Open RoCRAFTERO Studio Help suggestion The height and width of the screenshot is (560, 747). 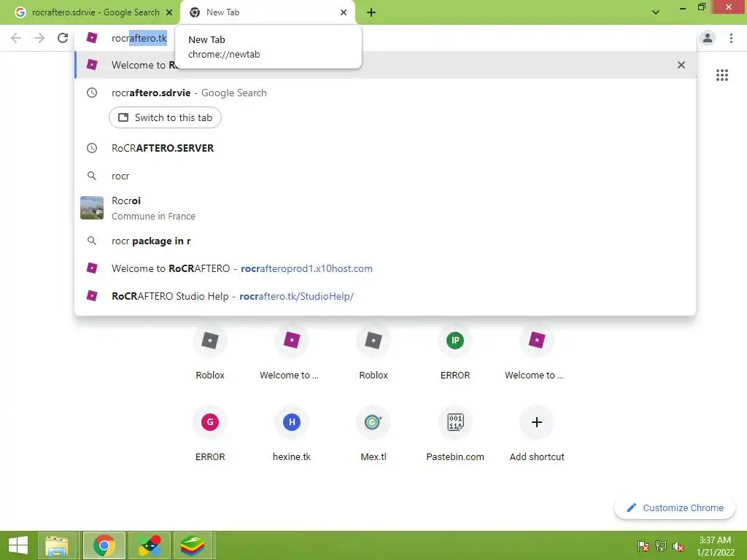[385, 296]
